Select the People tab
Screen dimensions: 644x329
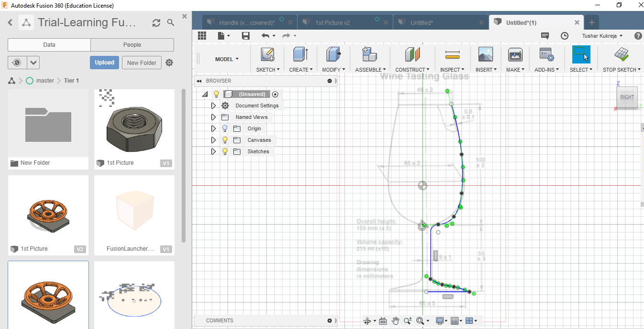[132, 45]
